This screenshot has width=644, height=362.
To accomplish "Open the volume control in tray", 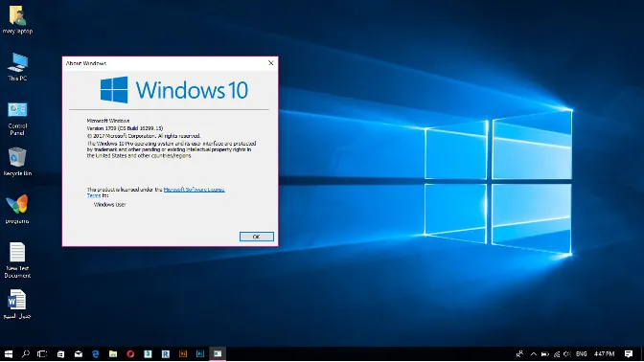I will click(567, 353).
